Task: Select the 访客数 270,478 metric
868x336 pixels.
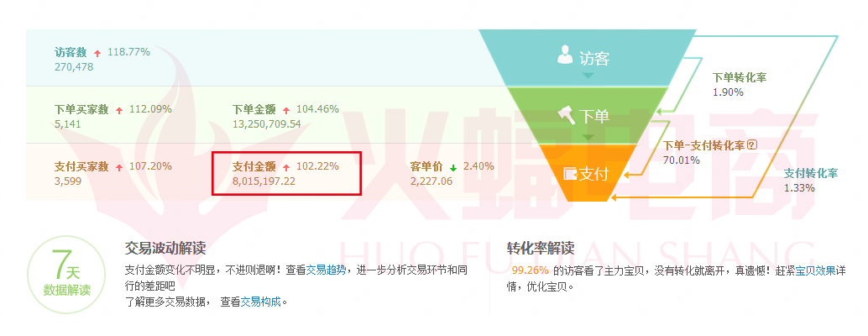Action: coord(102,60)
